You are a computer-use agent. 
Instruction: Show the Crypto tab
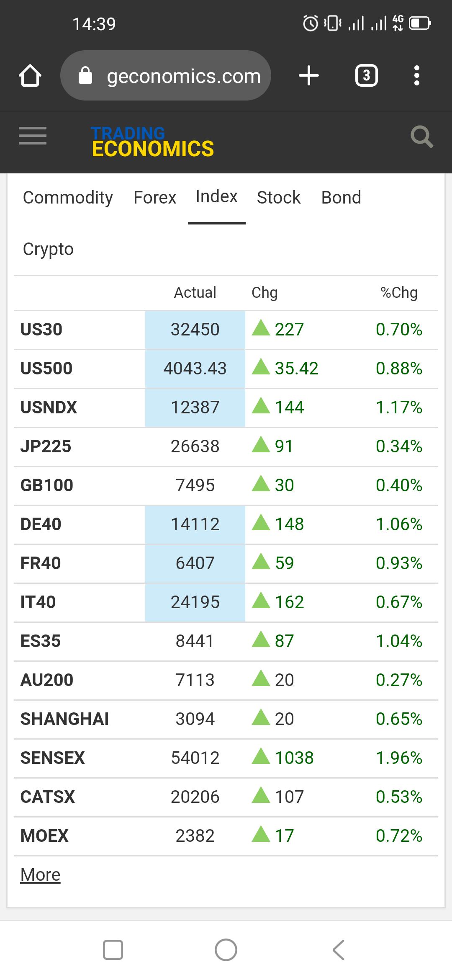pos(48,249)
